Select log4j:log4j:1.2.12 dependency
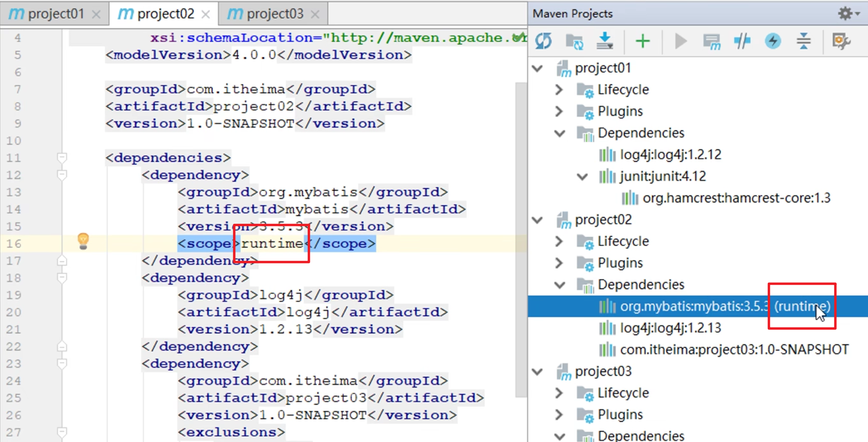 [x=671, y=155]
